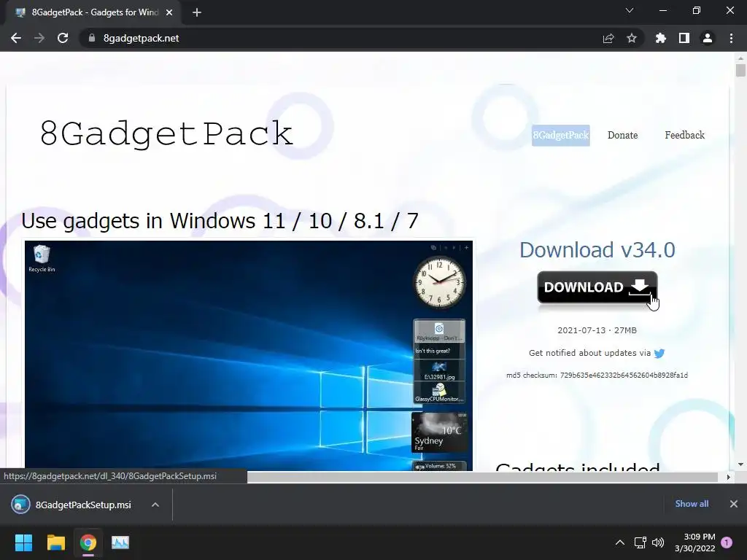The image size is (747, 560).
Task: Open a new tab with the plus button
Action: (x=197, y=12)
